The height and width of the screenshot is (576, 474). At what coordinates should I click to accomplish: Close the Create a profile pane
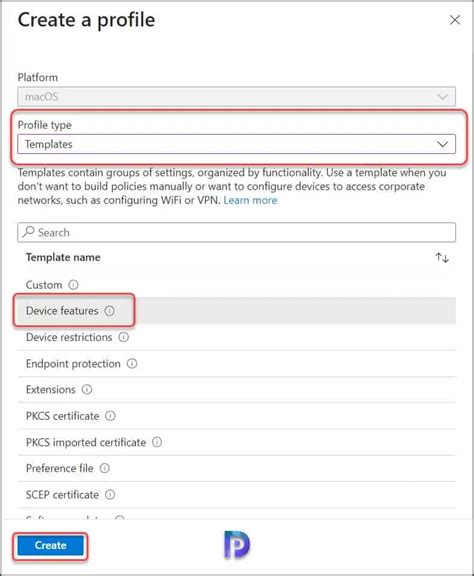[x=455, y=20]
